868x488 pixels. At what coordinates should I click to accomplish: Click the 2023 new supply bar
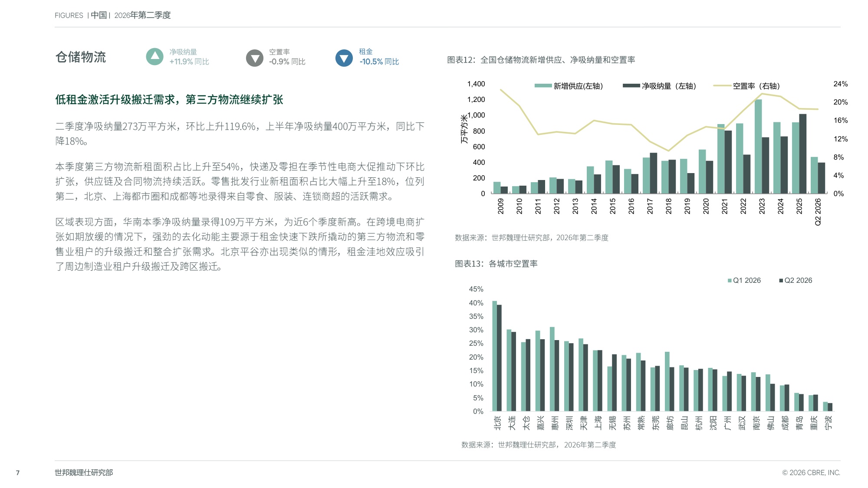click(x=758, y=147)
